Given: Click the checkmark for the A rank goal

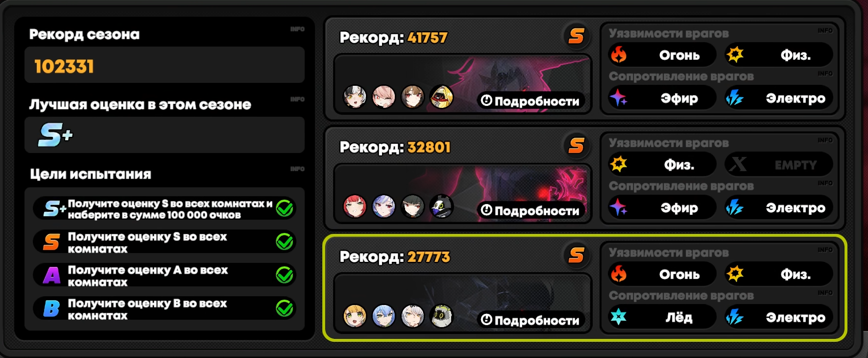Looking at the screenshot, I should (x=285, y=275).
